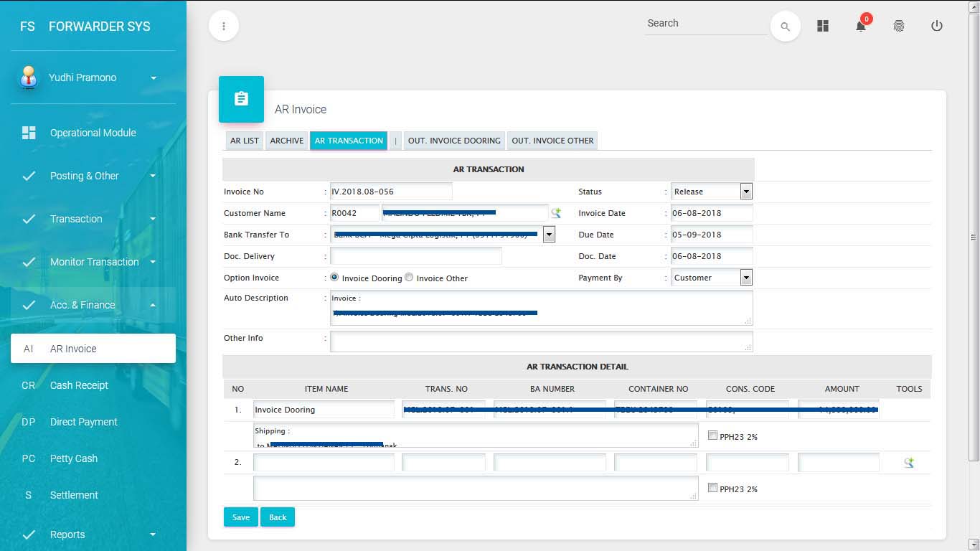
Task: Open the dashboard grid icon
Action: click(x=823, y=26)
